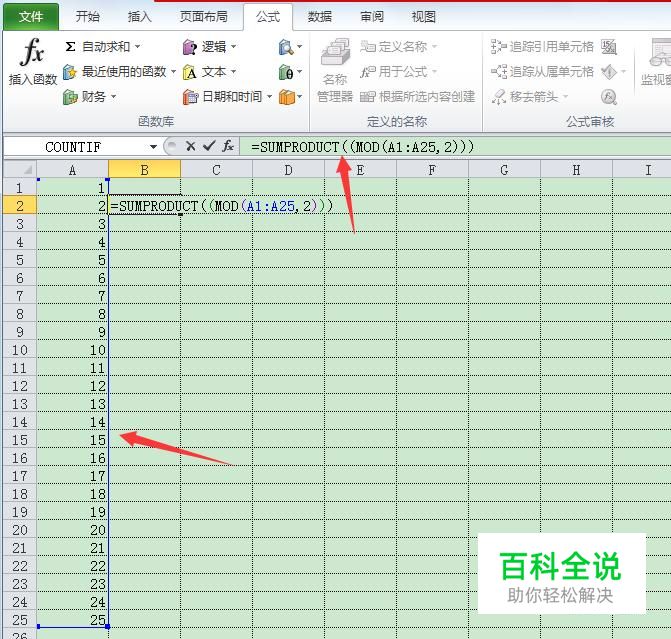This screenshot has width=671, height=639.
Task: Select column G header
Action: point(504,170)
